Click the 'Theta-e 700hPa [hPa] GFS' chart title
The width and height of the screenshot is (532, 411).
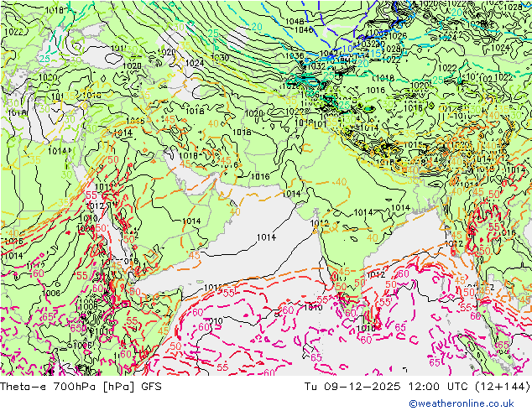coord(81,386)
